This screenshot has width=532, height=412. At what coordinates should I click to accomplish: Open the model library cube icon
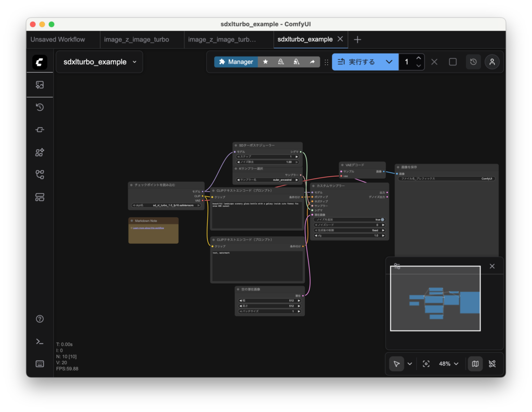(39, 152)
